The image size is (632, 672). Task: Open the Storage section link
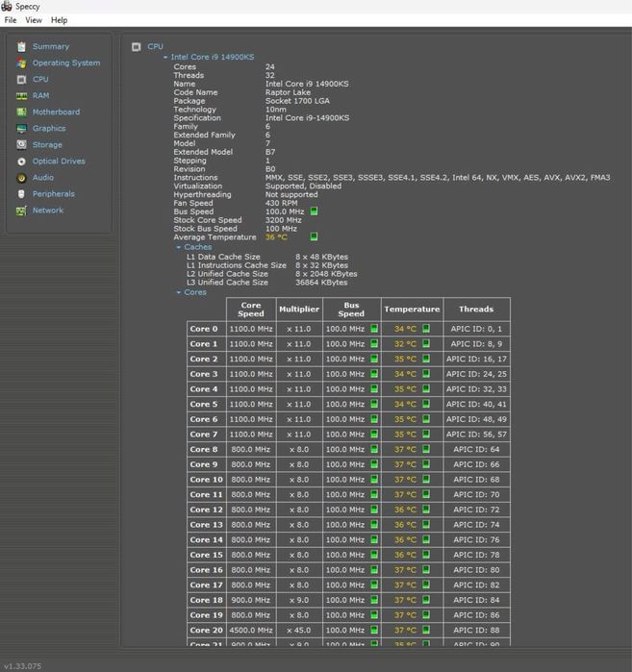pyautogui.click(x=47, y=145)
